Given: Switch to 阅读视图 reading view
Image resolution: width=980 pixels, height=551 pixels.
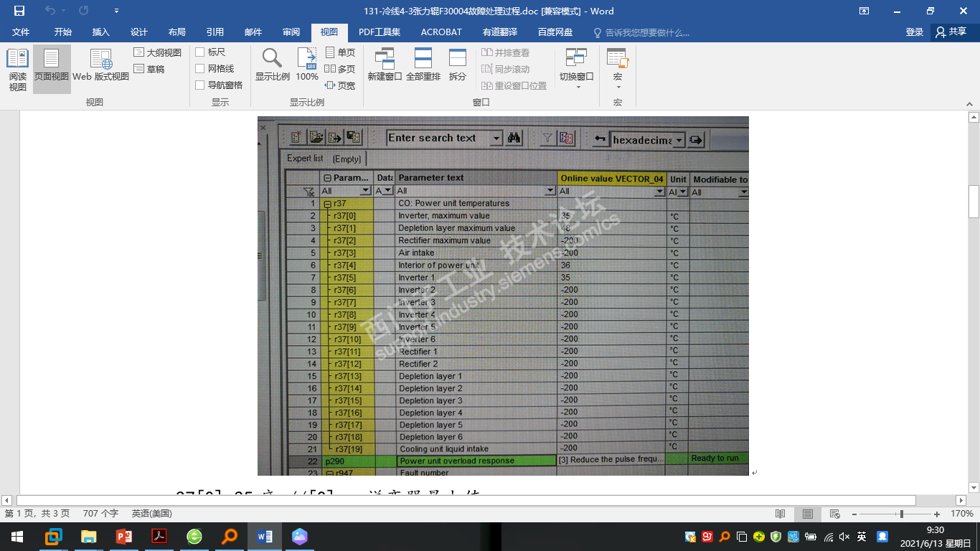Looking at the screenshot, I should 17,70.
